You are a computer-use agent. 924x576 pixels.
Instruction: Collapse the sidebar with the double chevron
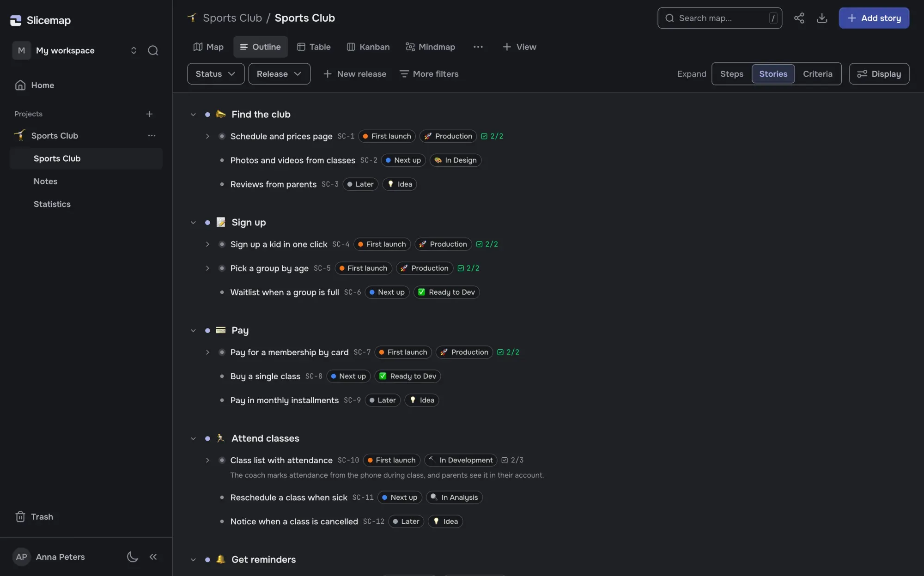click(153, 557)
